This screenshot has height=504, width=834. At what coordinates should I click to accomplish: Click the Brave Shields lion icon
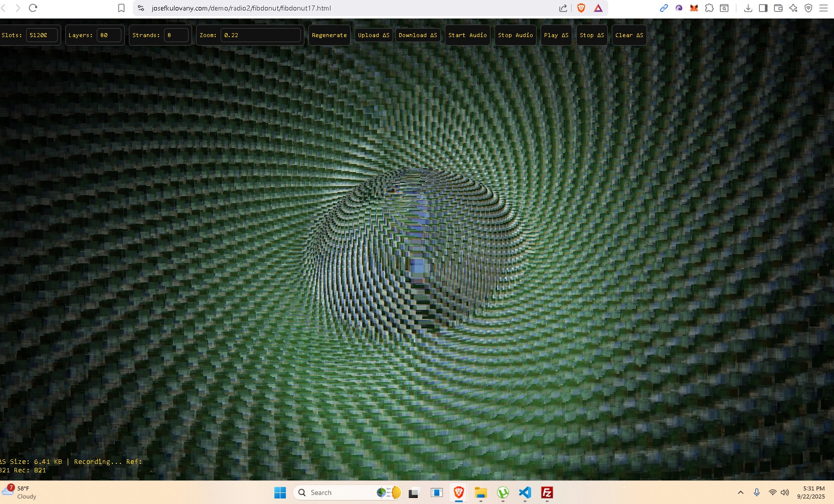click(x=581, y=8)
